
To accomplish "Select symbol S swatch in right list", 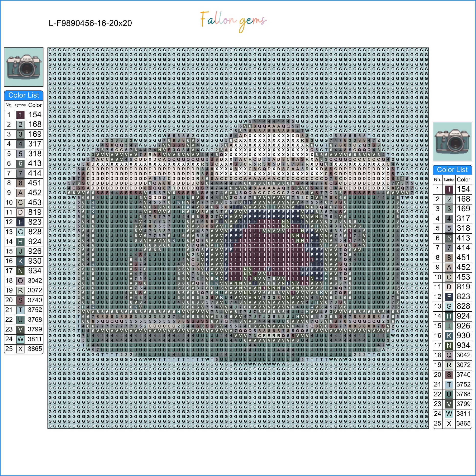I will click(x=449, y=375).
